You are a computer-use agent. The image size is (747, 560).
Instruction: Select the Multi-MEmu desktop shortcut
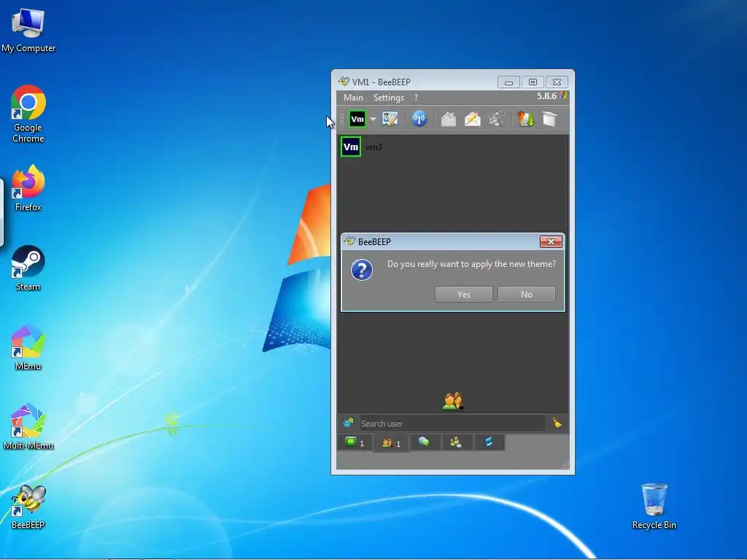(28, 427)
